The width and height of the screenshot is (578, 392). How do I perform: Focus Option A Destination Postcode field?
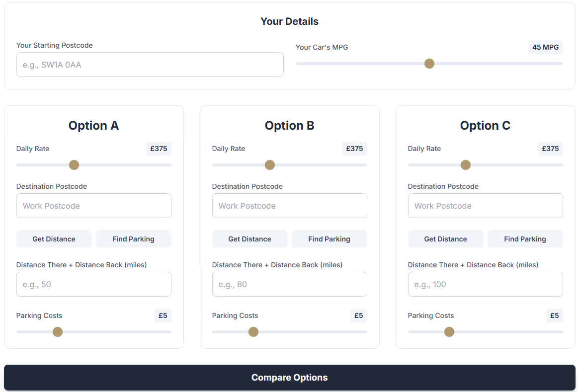94,206
